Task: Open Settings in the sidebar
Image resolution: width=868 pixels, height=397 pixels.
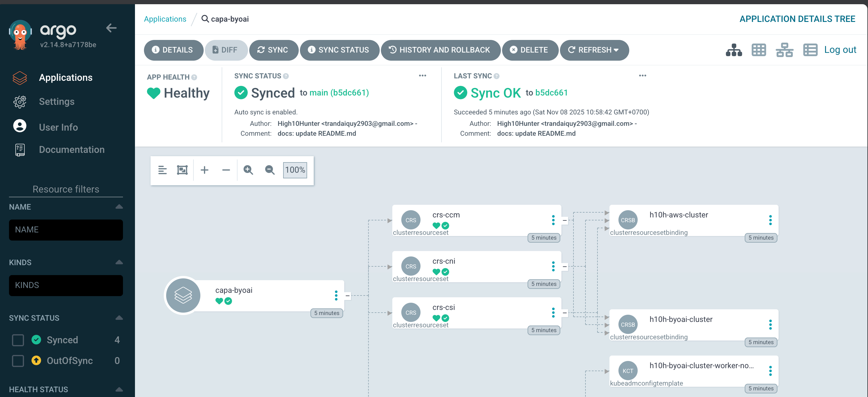Action: point(57,102)
